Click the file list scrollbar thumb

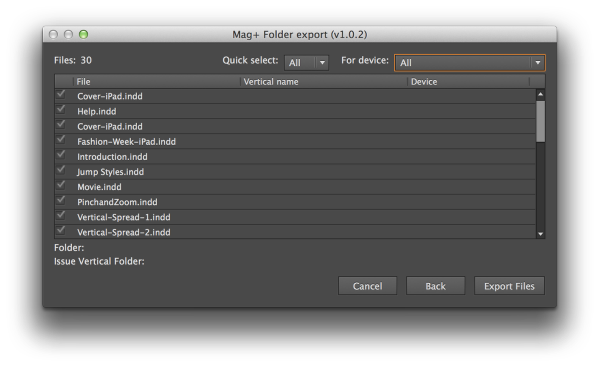pyautogui.click(x=540, y=121)
